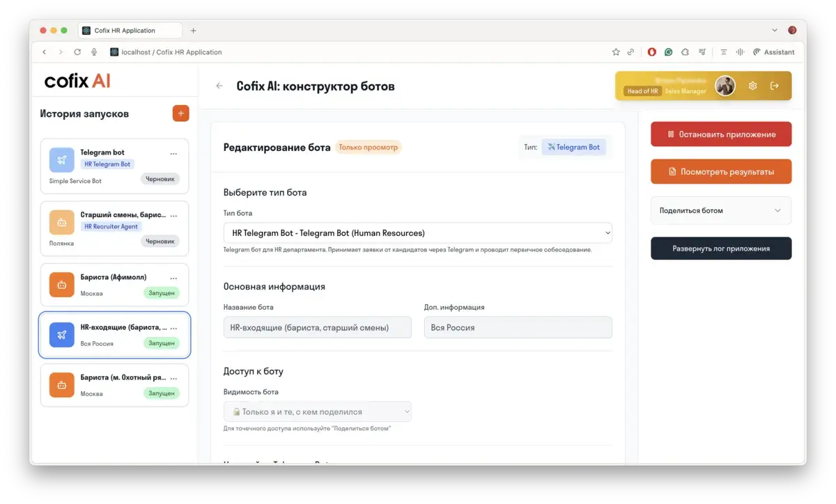Click the Посмотреть результаты button
The image size is (836, 504).
coord(721,171)
